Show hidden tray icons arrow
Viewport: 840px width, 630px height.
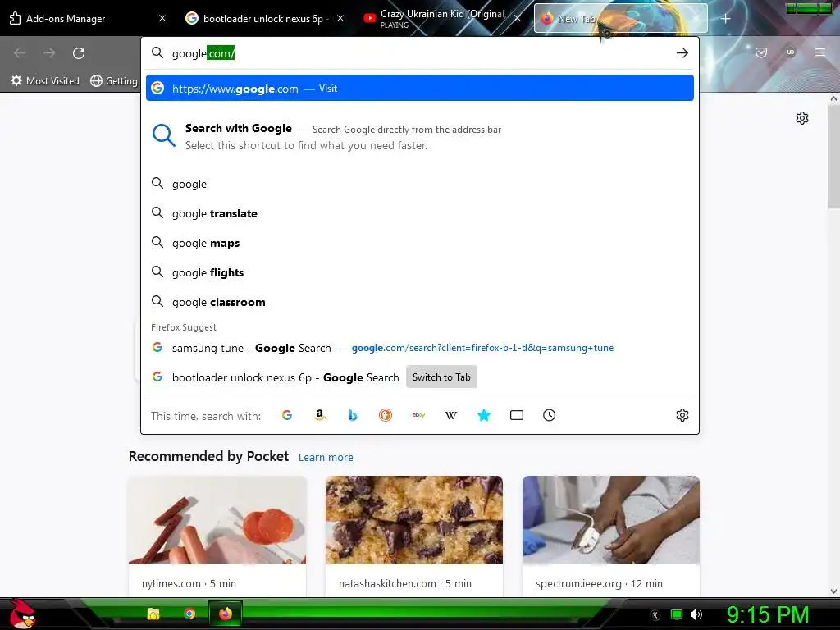click(x=655, y=615)
